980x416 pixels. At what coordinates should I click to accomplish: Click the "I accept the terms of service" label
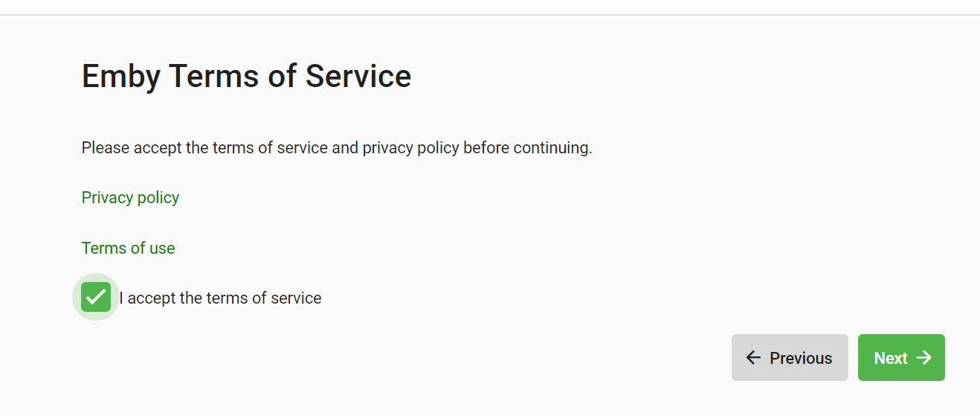tap(220, 298)
